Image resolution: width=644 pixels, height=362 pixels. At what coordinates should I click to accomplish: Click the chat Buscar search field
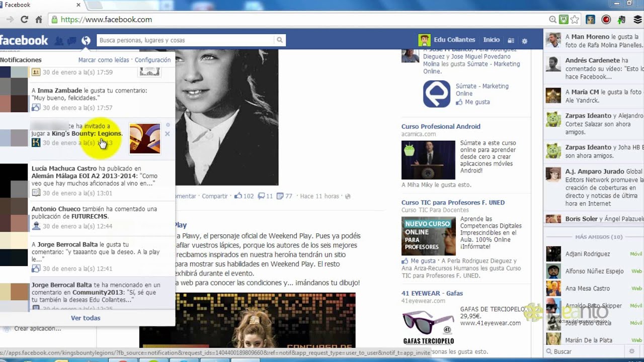coord(586,351)
